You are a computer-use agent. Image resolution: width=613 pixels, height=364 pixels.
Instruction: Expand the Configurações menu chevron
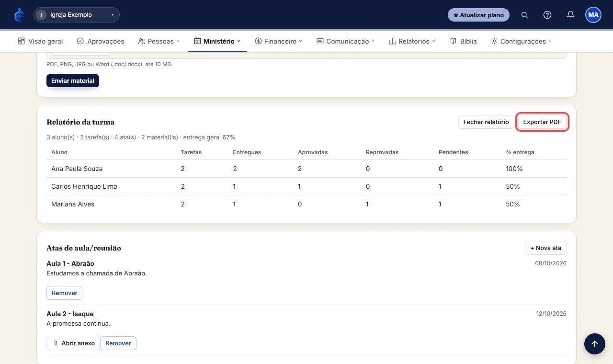pyautogui.click(x=550, y=41)
